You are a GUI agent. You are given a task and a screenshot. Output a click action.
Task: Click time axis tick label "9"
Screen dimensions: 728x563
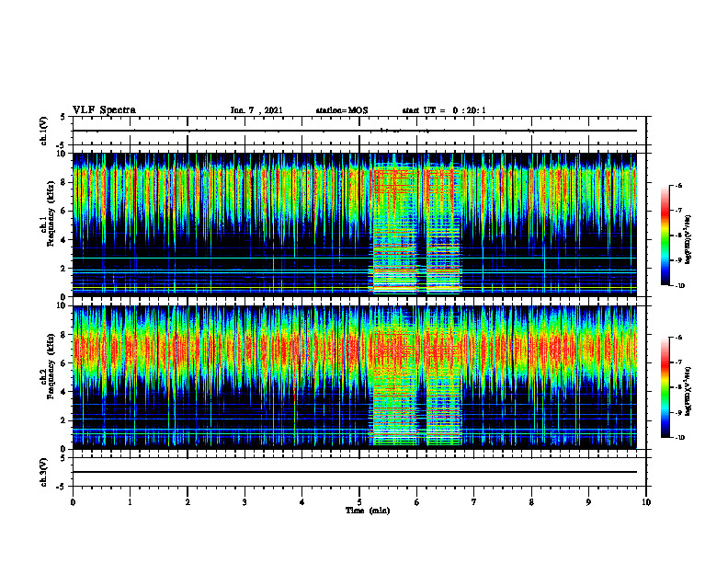[x=588, y=502]
